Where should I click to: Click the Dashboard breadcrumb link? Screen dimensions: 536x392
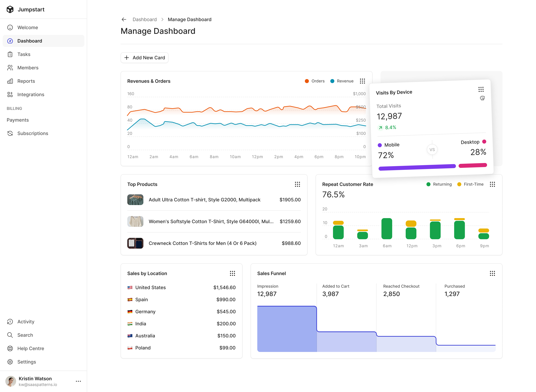(145, 19)
